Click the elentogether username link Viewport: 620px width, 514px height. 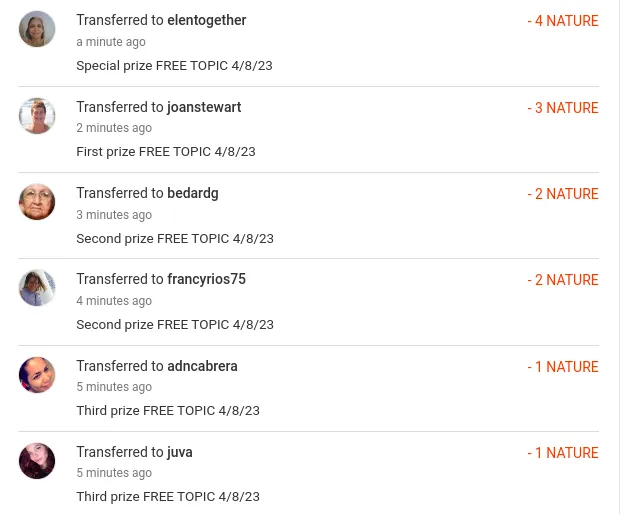(x=206, y=20)
